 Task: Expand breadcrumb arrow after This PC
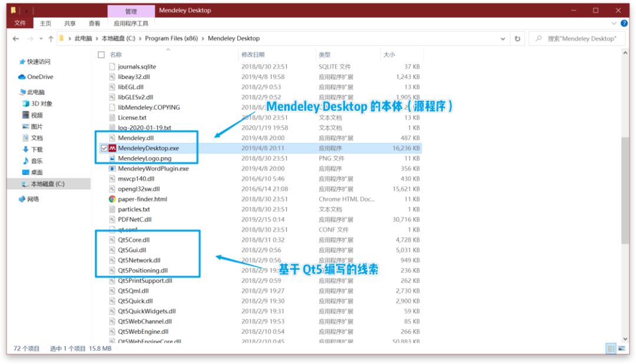pyautogui.click(x=97, y=38)
